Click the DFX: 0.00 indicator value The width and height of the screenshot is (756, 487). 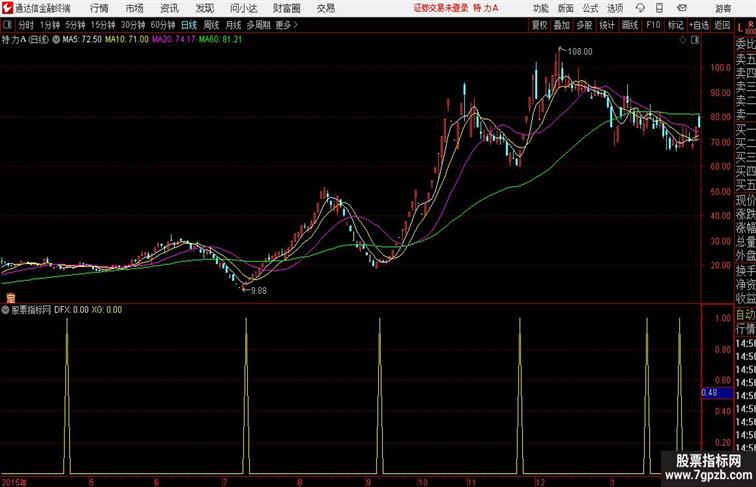click(x=71, y=310)
